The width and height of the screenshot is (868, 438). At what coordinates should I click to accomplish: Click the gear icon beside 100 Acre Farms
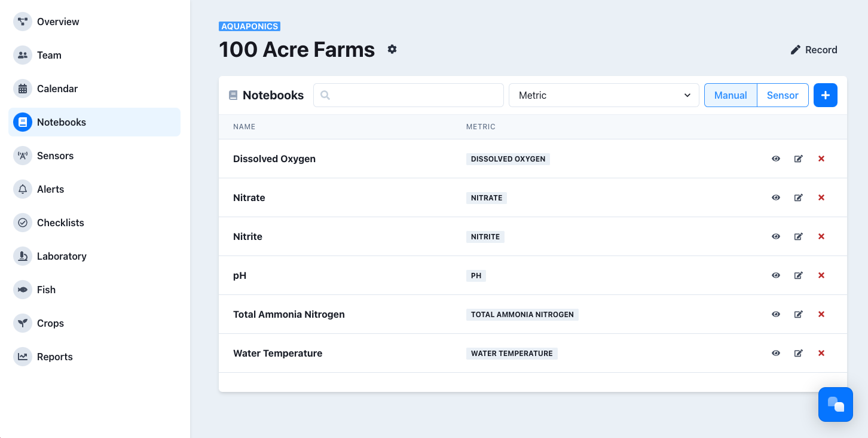point(392,50)
